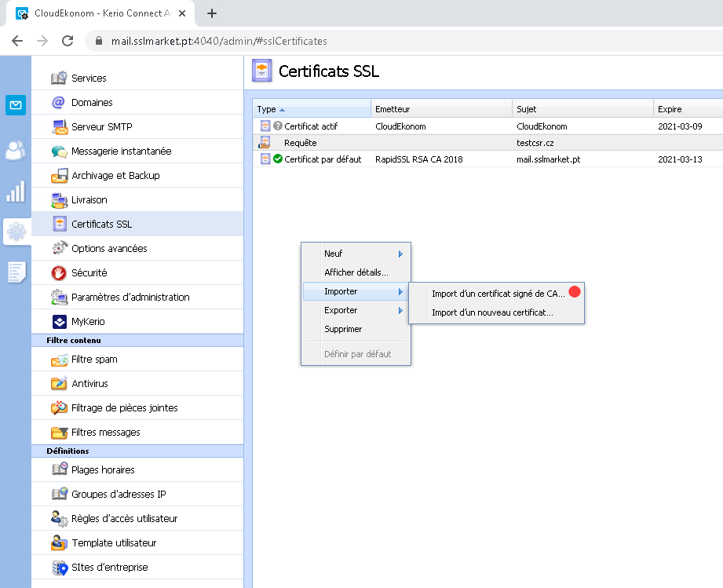This screenshot has height=588, width=723.
Task: Click the Serveur SMTP icon
Action: coord(60,127)
